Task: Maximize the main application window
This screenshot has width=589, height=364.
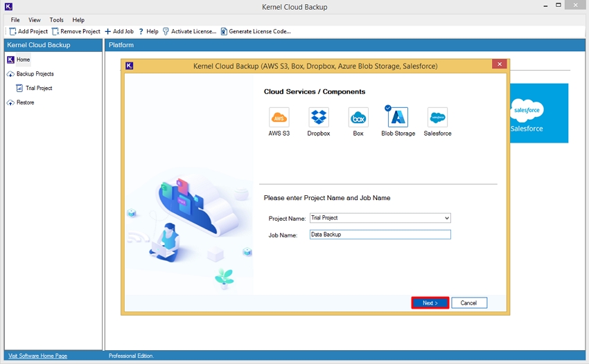Action: pyautogui.click(x=559, y=6)
